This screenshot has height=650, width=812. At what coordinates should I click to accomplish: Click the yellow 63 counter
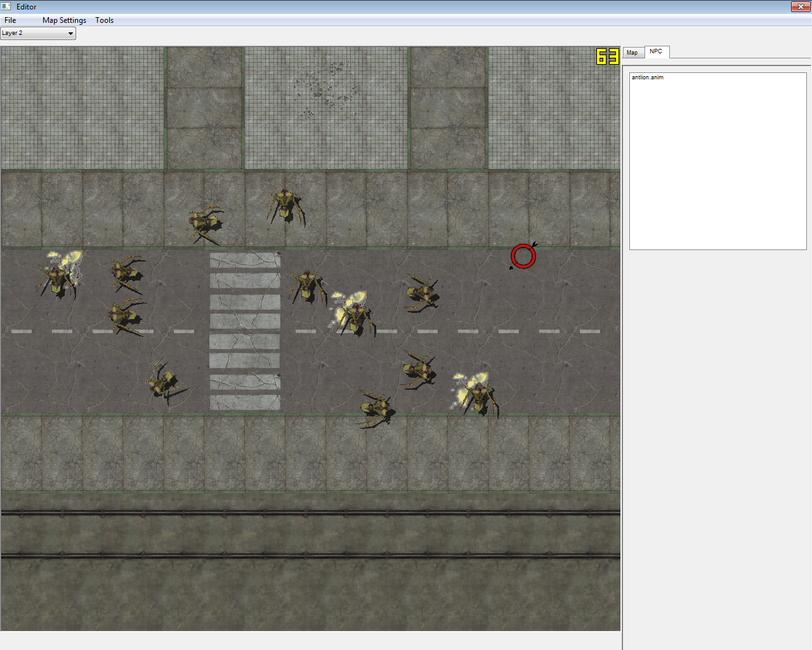pyautogui.click(x=607, y=56)
